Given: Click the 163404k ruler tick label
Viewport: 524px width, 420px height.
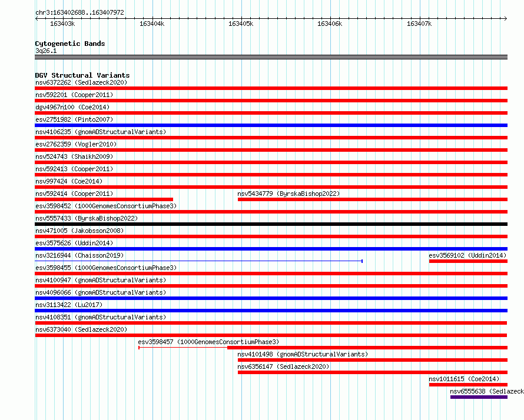Looking at the screenshot, I should pyautogui.click(x=152, y=24).
